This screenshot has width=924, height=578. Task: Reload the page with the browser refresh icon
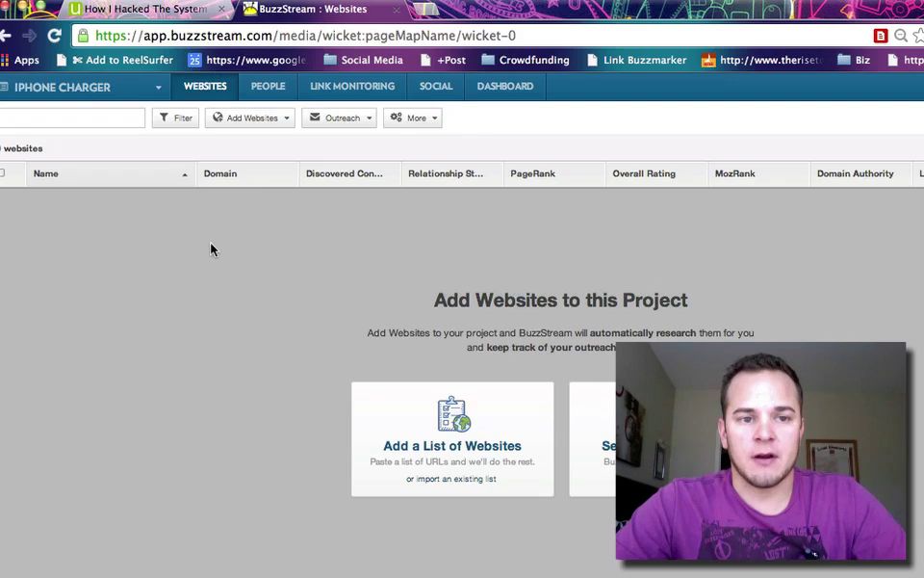tap(54, 36)
